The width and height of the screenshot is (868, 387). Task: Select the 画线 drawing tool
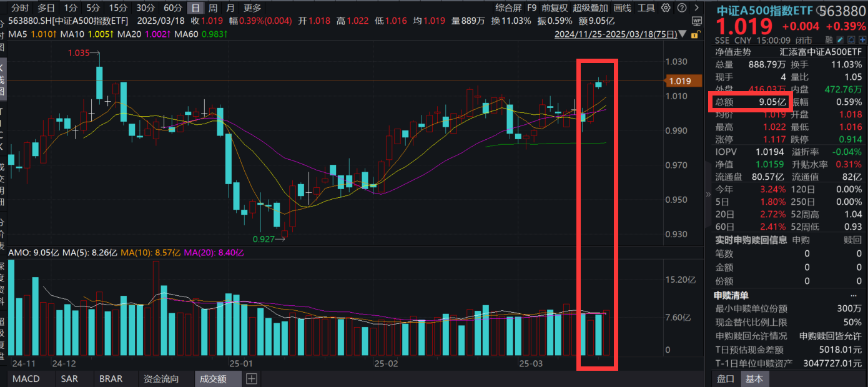622,9
